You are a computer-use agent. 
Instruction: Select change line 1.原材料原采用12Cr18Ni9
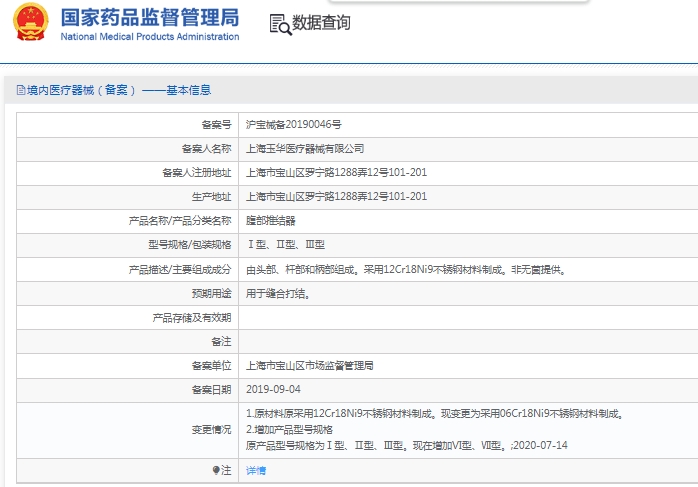(x=434, y=414)
